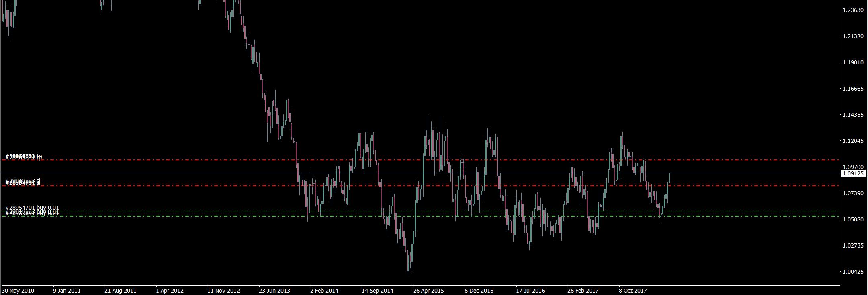Image resolution: width=868 pixels, height=295 pixels.
Task: Click the 26 Apr 2015 date marker
Action: [x=428, y=290]
